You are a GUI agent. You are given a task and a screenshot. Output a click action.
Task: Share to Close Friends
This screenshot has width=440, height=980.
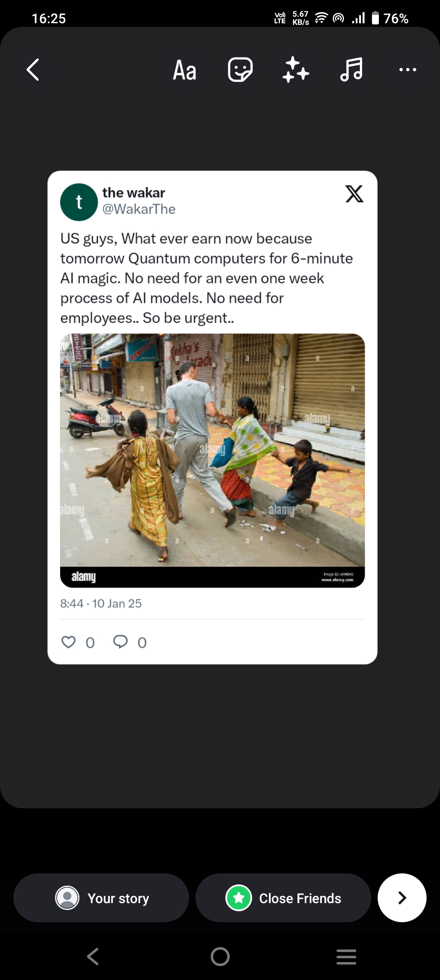point(283,898)
